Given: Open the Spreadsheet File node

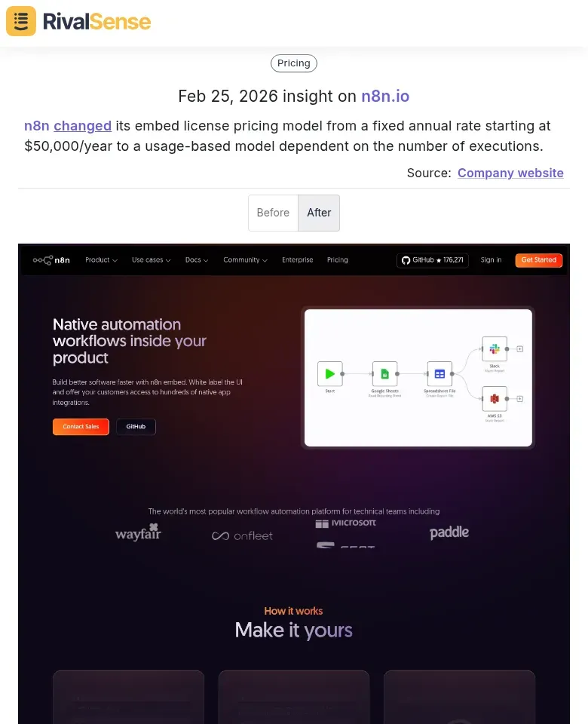Looking at the screenshot, I should [439, 373].
